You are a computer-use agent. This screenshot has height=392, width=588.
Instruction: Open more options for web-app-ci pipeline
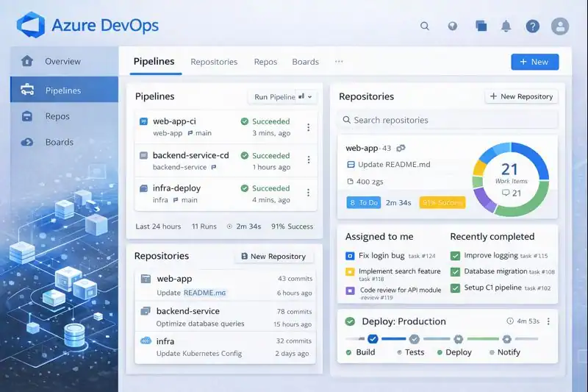[x=308, y=127]
